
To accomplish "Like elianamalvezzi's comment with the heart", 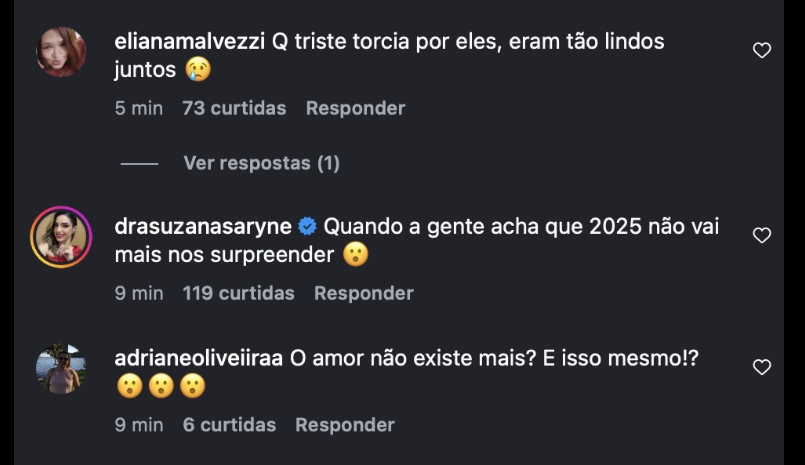I will (762, 50).
